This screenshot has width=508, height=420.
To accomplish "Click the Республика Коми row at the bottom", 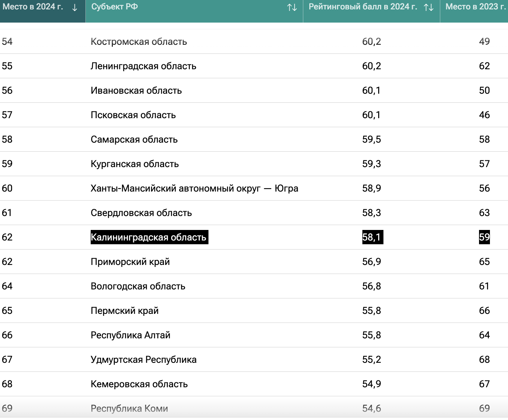I will (129, 408).
